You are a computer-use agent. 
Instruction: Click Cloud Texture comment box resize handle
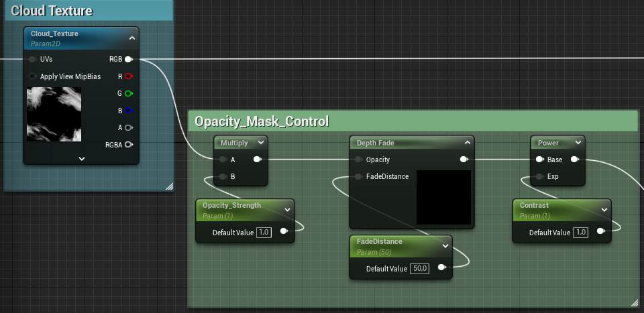point(169,186)
